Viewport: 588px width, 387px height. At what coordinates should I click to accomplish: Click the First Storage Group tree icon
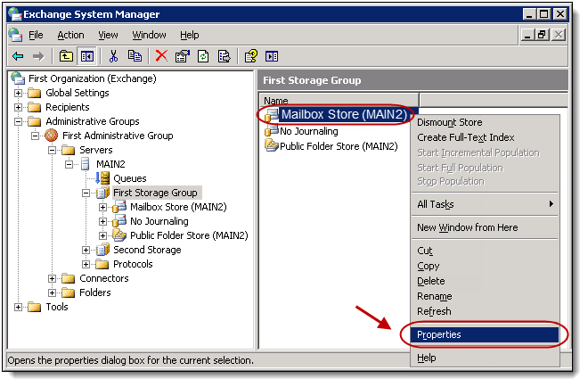click(x=102, y=193)
